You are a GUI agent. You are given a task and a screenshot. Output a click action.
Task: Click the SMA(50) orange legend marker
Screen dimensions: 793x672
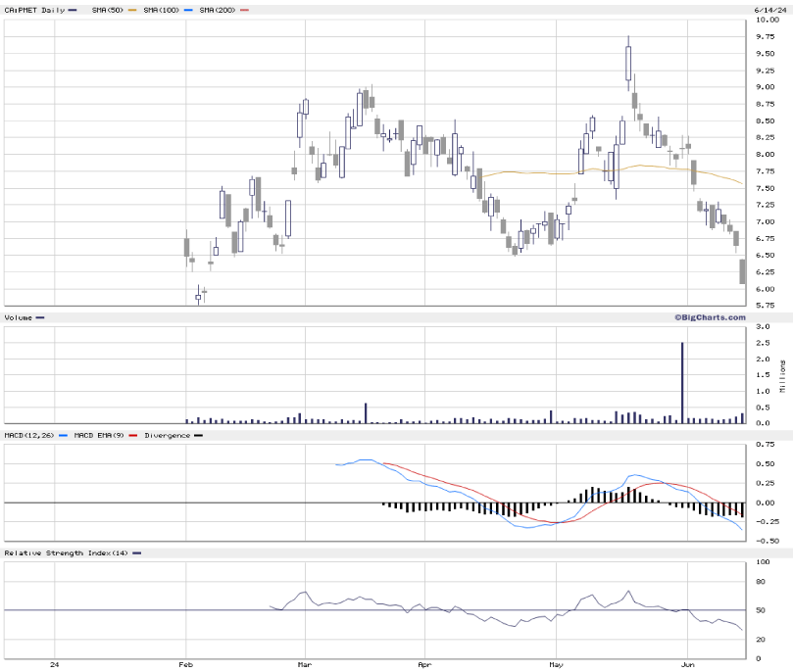click(x=131, y=10)
